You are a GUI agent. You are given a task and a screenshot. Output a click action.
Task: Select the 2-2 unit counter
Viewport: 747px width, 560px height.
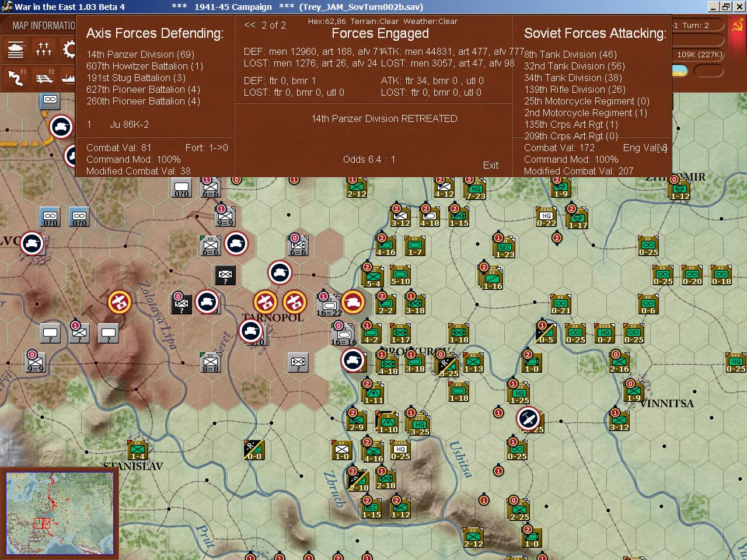click(x=386, y=303)
